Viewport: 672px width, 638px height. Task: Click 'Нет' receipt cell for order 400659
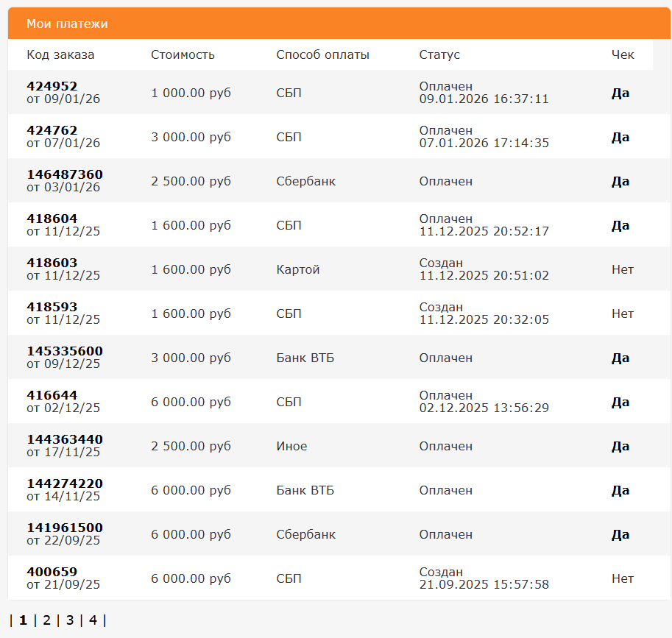point(623,579)
